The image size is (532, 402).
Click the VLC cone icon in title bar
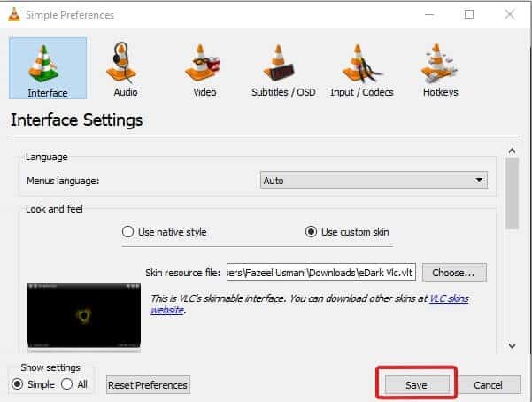[x=14, y=14]
